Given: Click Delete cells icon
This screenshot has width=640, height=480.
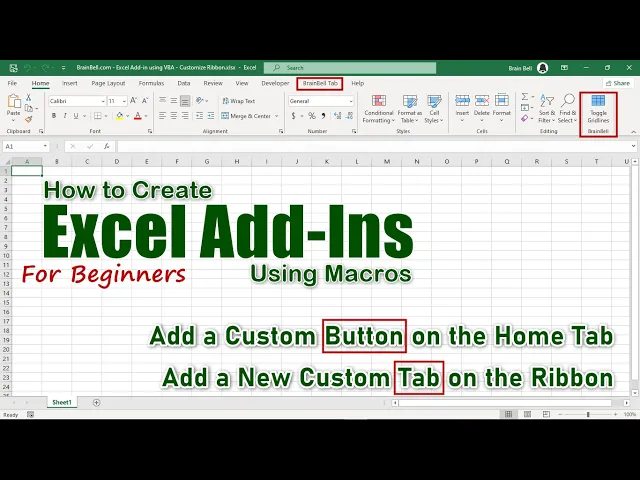Looking at the screenshot, I should [482, 100].
